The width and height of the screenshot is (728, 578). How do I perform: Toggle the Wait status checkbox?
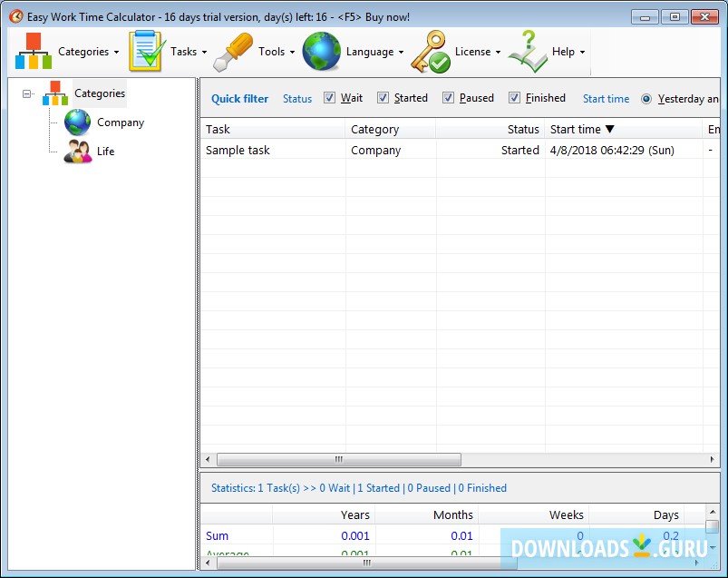329,98
